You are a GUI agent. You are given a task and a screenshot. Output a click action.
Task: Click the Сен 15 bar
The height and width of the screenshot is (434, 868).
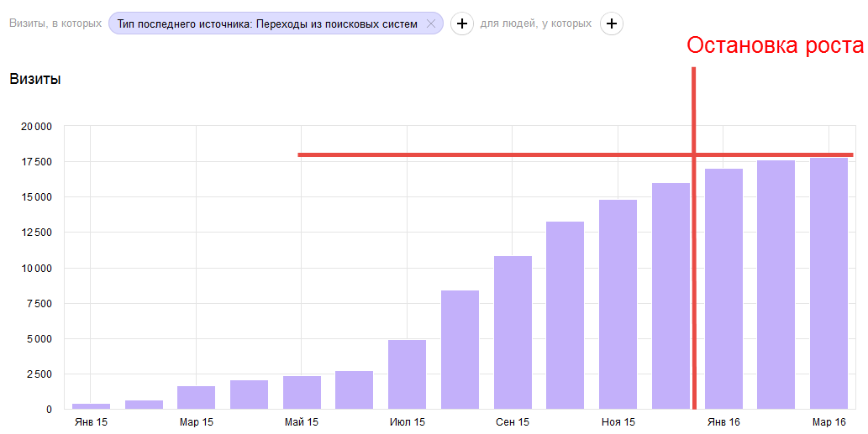click(513, 332)
